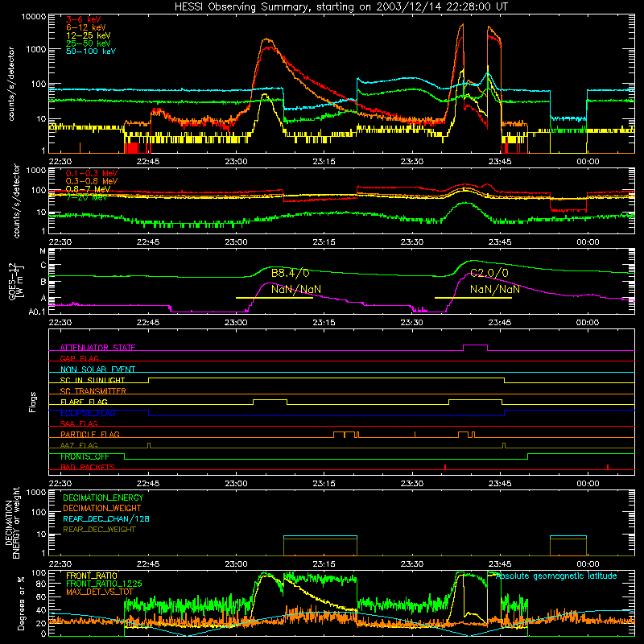The width and height of the screenshot is (644, 644).
Task: Click the Flags vertical axis title
Action: [x=33, y=402]
